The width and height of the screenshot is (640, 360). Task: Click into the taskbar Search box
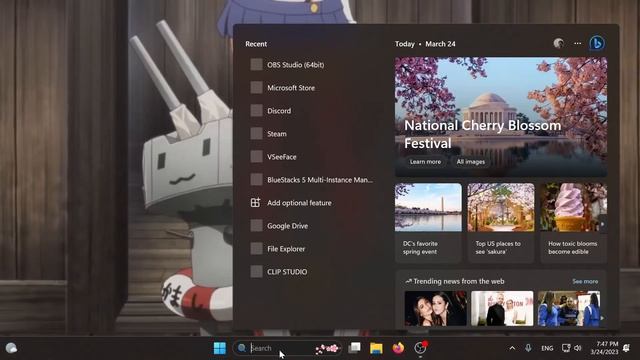click(287, 348)
